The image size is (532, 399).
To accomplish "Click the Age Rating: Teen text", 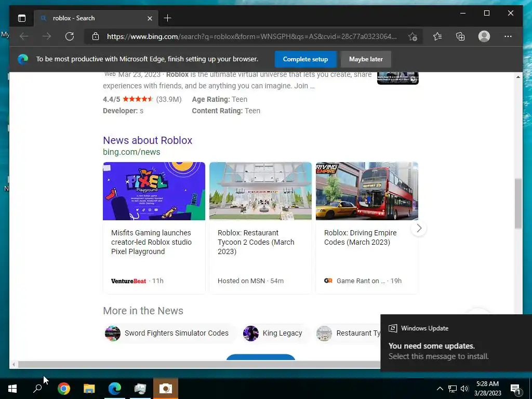I will 220,99.
